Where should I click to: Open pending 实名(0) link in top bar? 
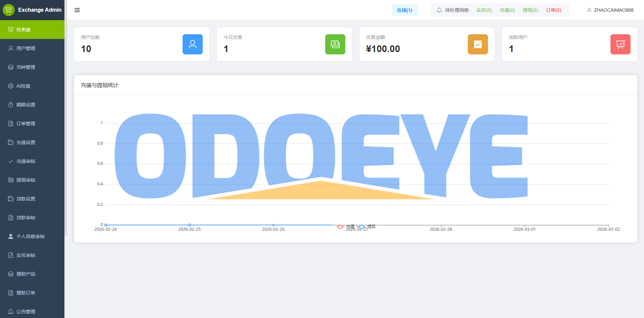click(x=484, y=10)
